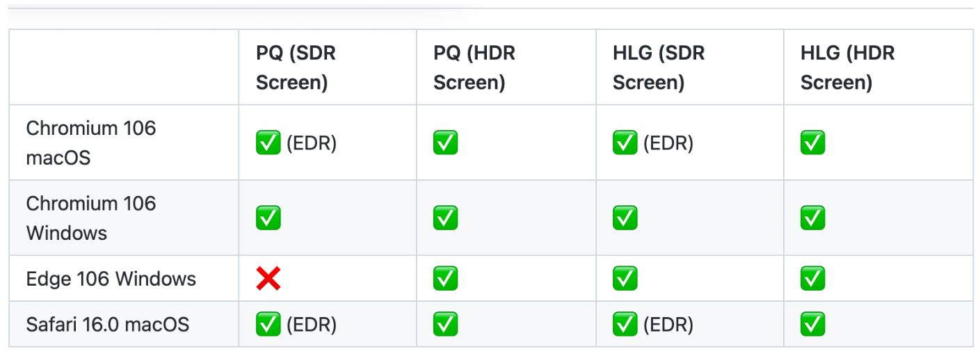This screenshot has height=356, width=980.
Task: Click the Edge 106 PQ HDR checkmark
Action: [x=446, y=279]
